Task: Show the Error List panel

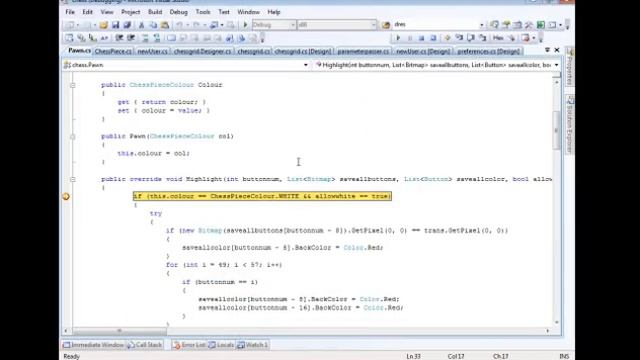Action: pos(189,345)
